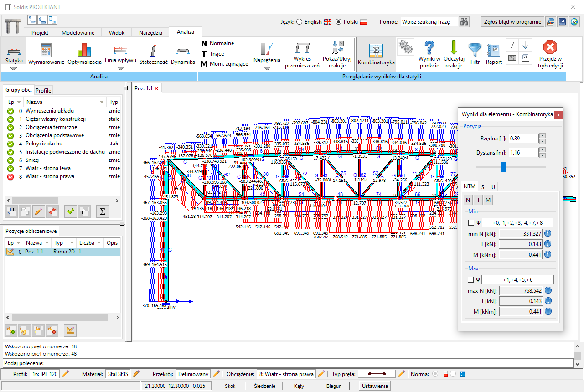Click the Odczytaj reakcje green arrow
This screenshot has height=392, width=584.
coord(454,48)
